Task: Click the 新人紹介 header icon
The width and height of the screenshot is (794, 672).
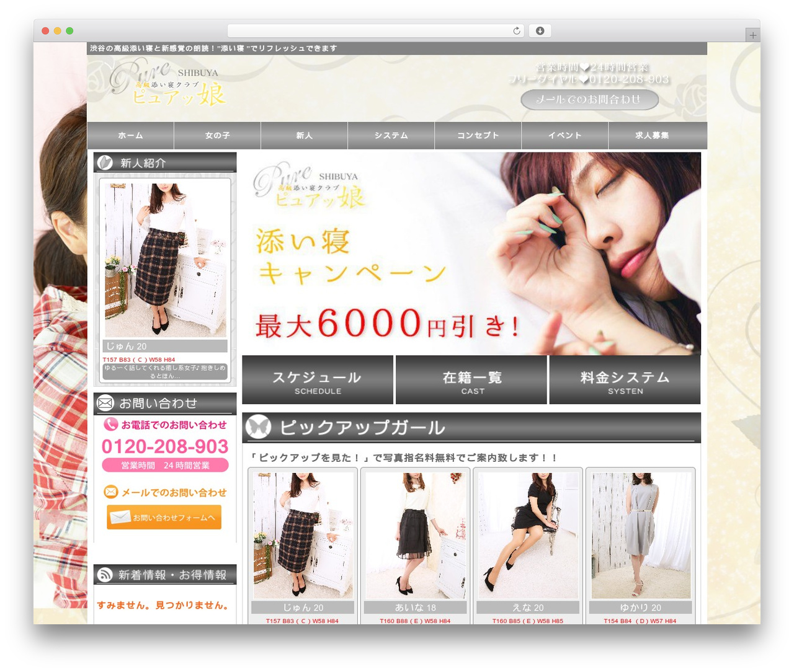Action: (105, 162)
